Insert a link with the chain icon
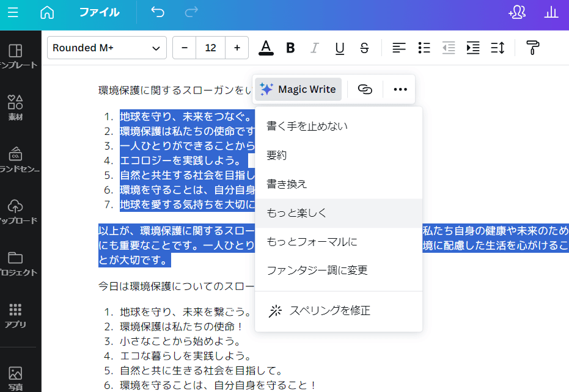The width and height of the screenshot is (569, 392). pos(365,89)
